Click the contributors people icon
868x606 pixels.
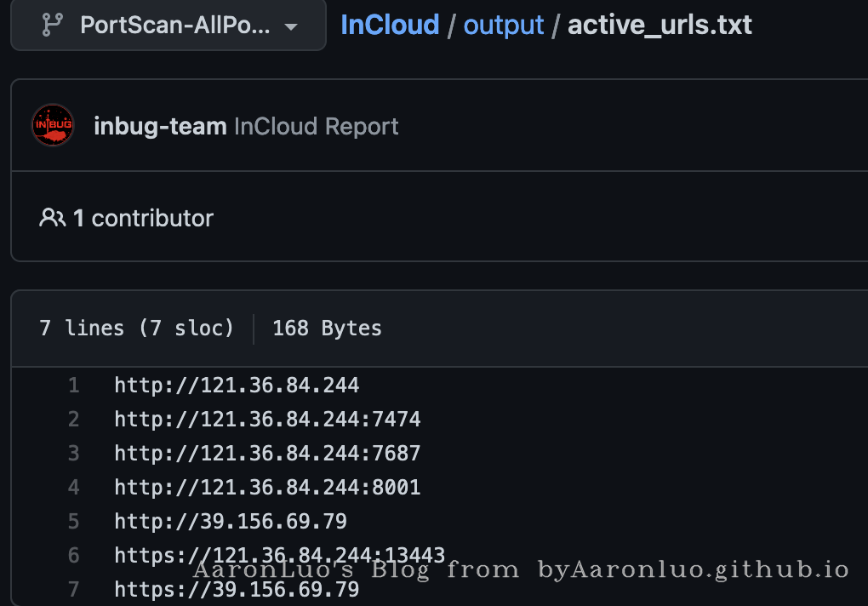[x=52, y=218]
